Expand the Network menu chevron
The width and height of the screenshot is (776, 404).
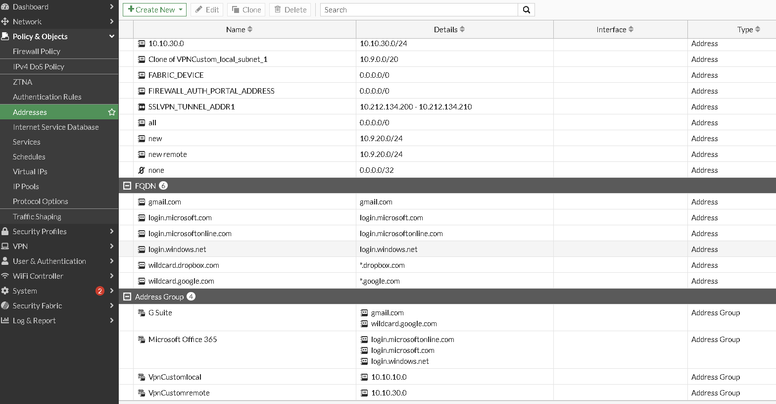tap(111, 21)
